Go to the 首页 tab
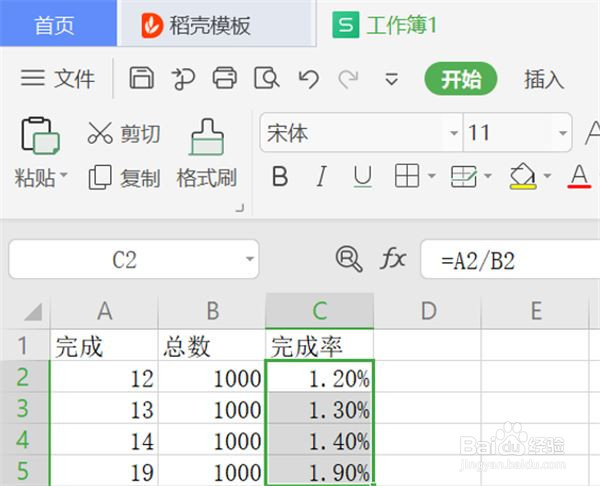The width and height of the screenshot is (600, 486). click(x=58, y=24)
